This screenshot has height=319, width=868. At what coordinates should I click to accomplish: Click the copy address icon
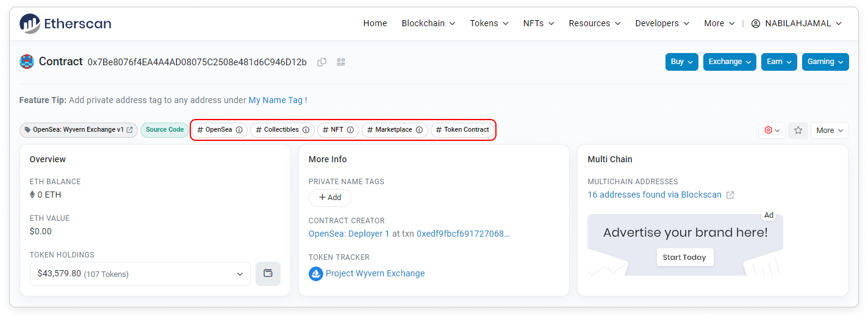pyautogui.click(x=321, y=62)
